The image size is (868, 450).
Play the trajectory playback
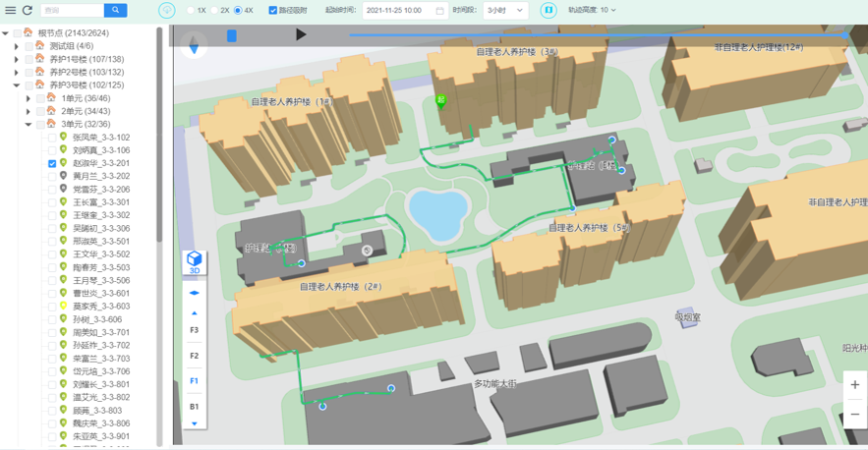tap(301, 35)
